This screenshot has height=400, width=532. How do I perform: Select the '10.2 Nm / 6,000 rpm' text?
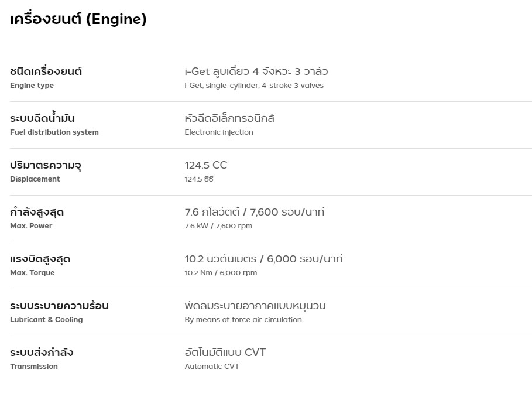pyautogui.click(x=221, y=273)
